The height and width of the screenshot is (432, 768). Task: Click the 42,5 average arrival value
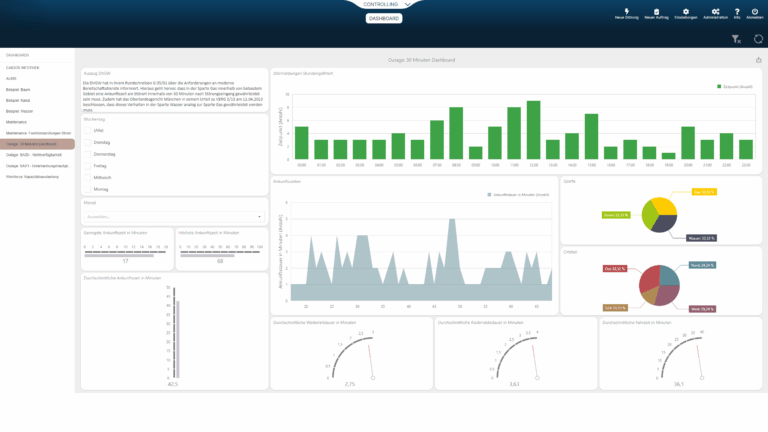(173, 384)
